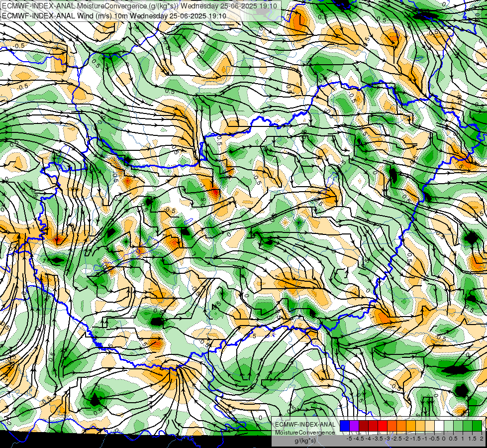
Task: Select legend swatch between -4.5 and -4
Action: coord(364,426)
